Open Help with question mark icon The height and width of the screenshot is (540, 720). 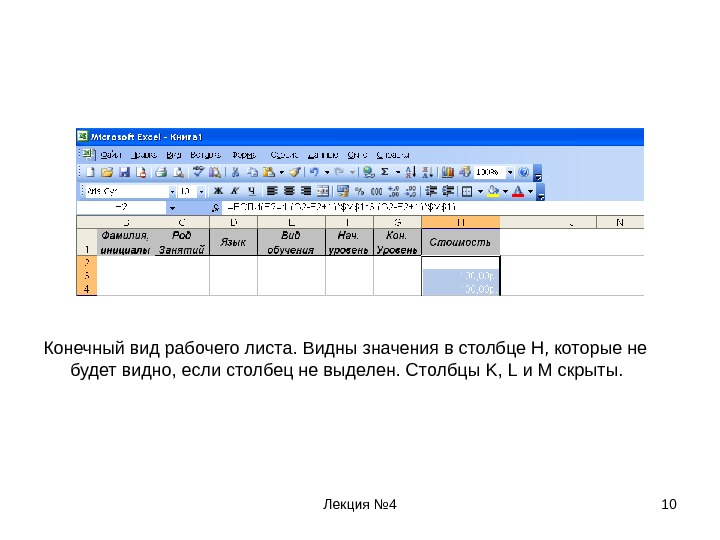point(523,173)
